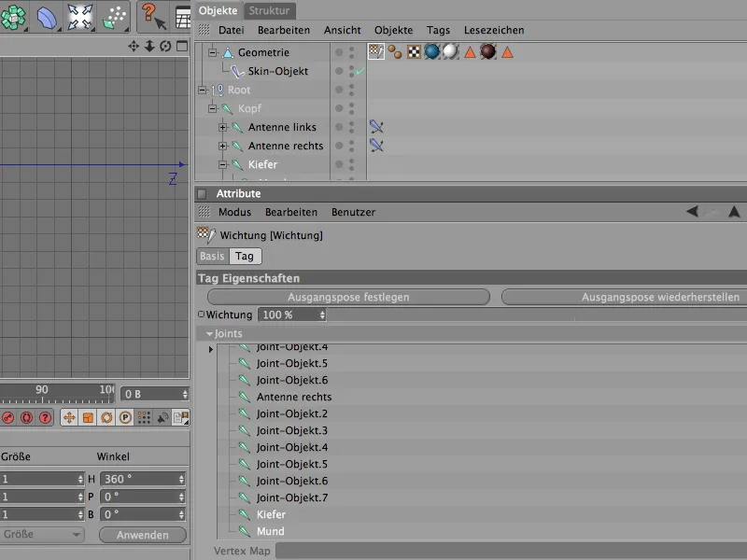
Task: Open the Datei menu
Action: pos(231,30)
